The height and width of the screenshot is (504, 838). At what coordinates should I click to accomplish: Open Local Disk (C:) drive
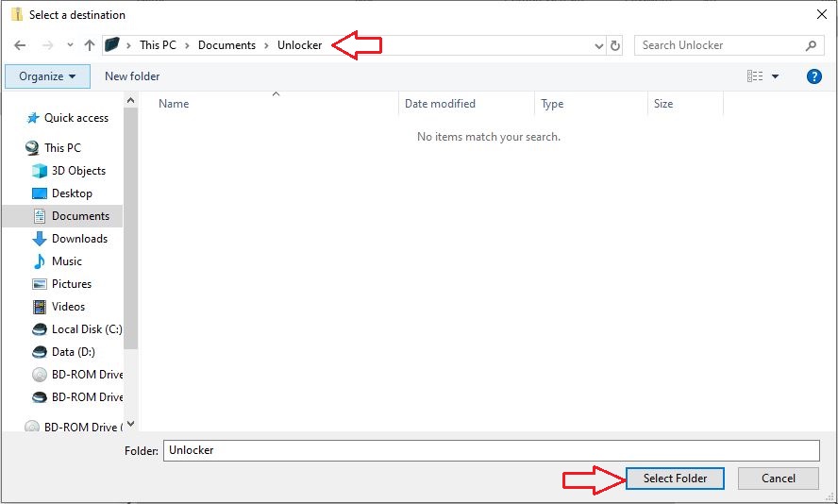[85, 329]
